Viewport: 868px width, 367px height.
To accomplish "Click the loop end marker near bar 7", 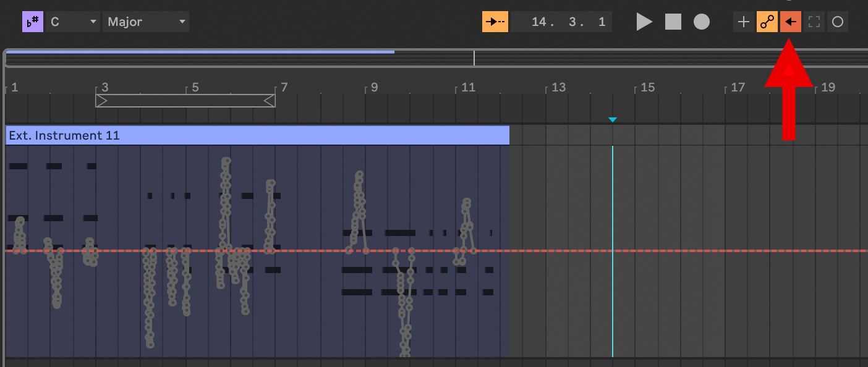I will point(270,101).
